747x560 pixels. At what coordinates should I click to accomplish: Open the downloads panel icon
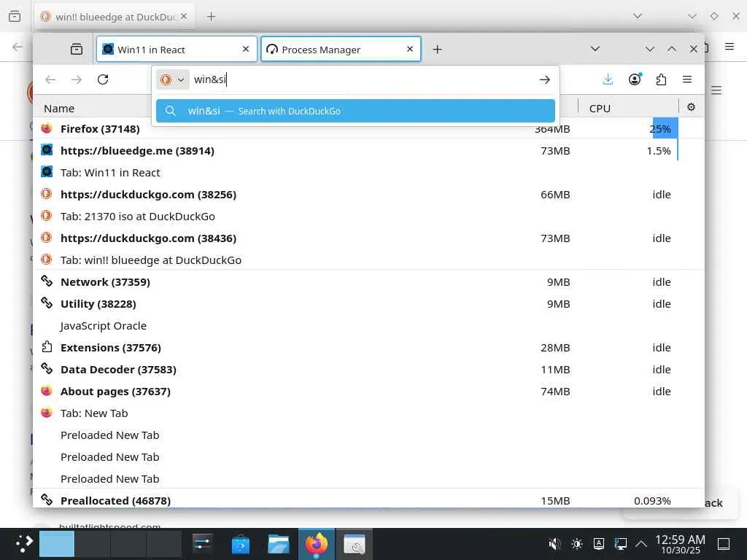[608, 79]
